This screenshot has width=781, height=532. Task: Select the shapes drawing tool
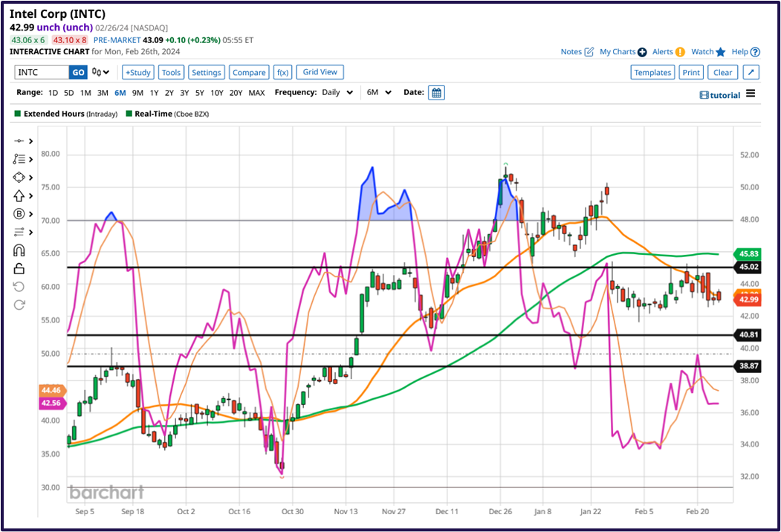19,178
